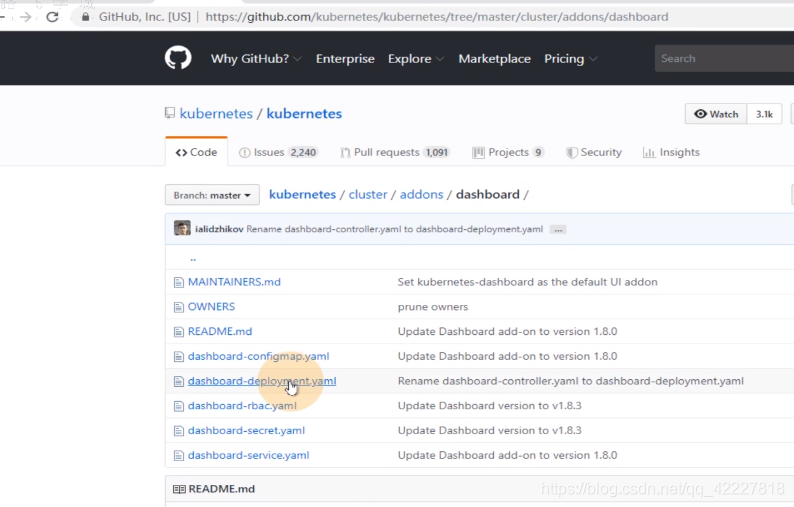Viewport: 794px width, 507px height.
Task: Click the file icon next to OWNERS
Action: [178, 307]
